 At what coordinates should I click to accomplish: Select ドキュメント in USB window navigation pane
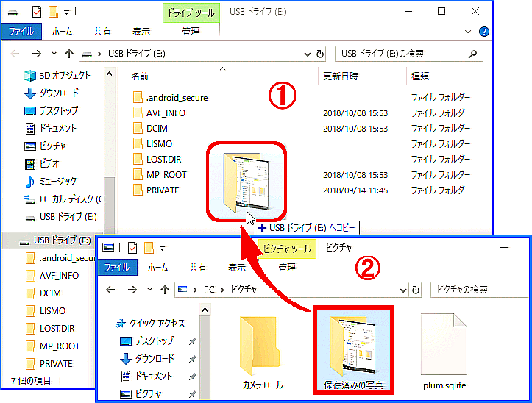pos(51,128)
